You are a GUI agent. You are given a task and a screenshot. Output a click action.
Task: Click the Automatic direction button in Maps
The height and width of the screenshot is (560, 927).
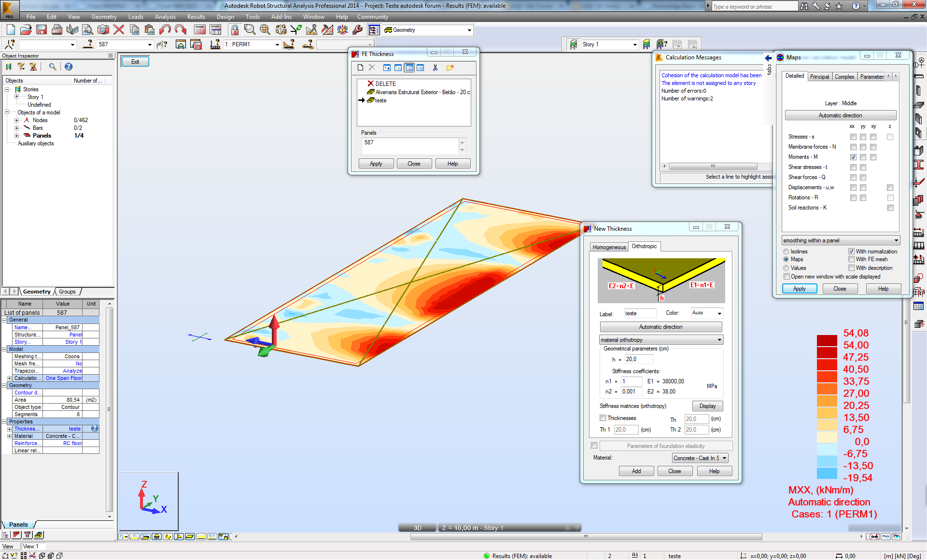click(840, 115)
